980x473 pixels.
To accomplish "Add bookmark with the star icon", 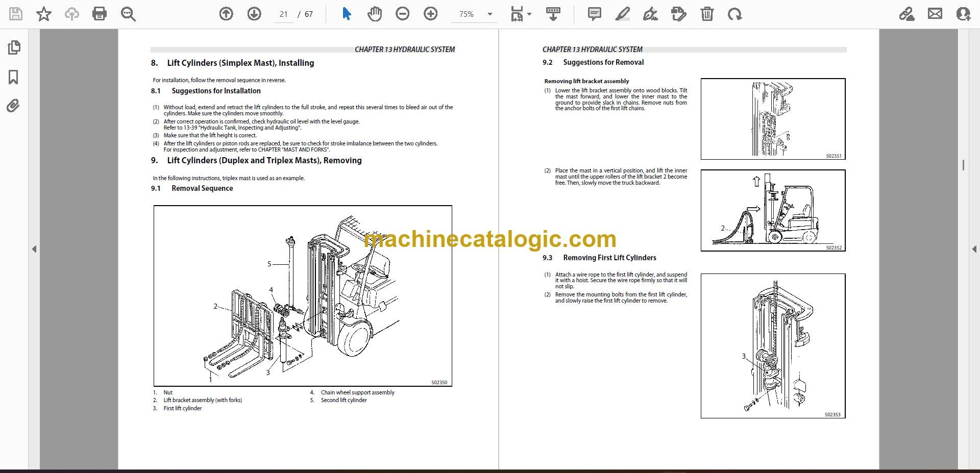I will tap(44, 14).
